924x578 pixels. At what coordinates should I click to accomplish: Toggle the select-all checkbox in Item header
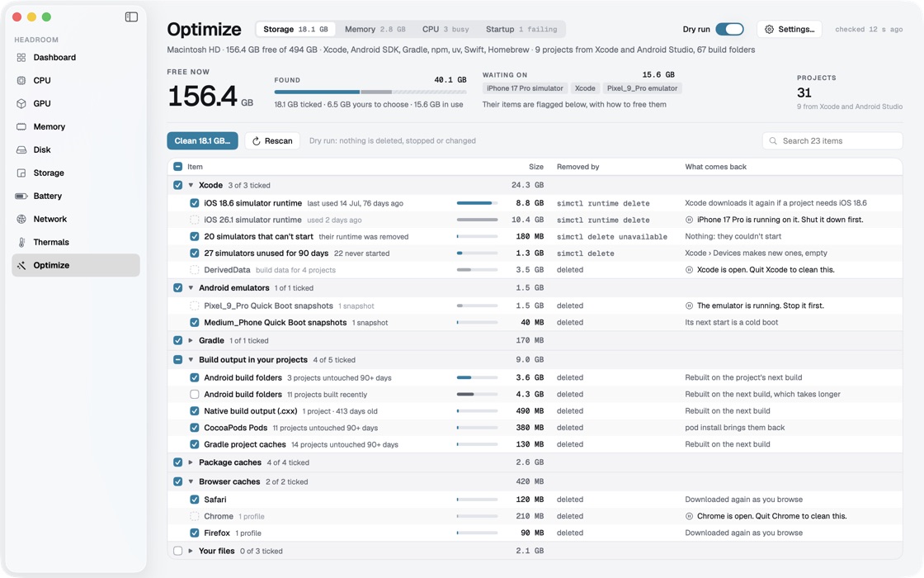point(178,167)
